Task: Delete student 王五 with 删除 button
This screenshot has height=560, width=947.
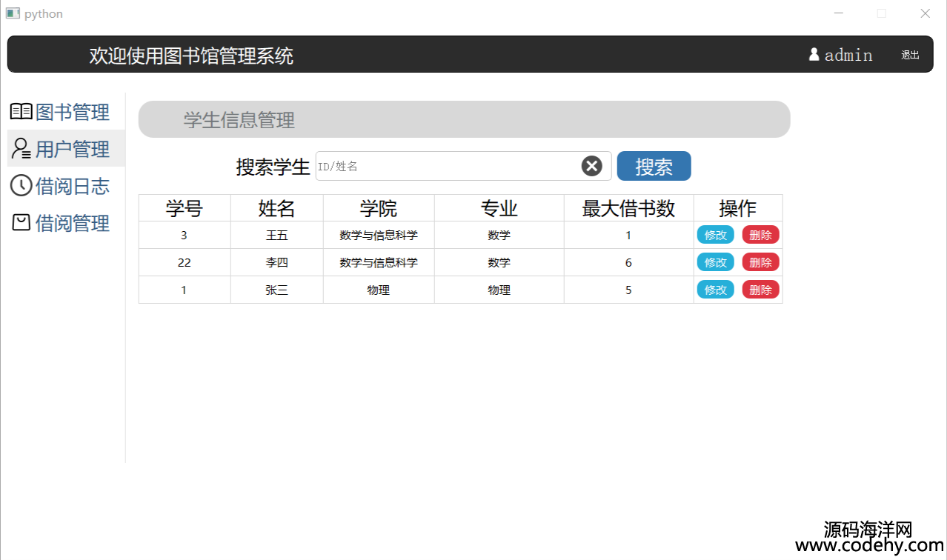Action: pyautogui.click(x=760, y=236)
